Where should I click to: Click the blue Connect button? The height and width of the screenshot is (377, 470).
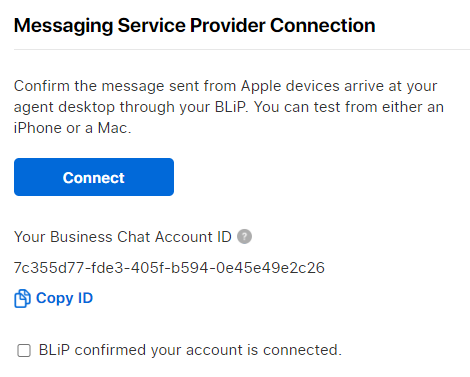tap(94, 177)
